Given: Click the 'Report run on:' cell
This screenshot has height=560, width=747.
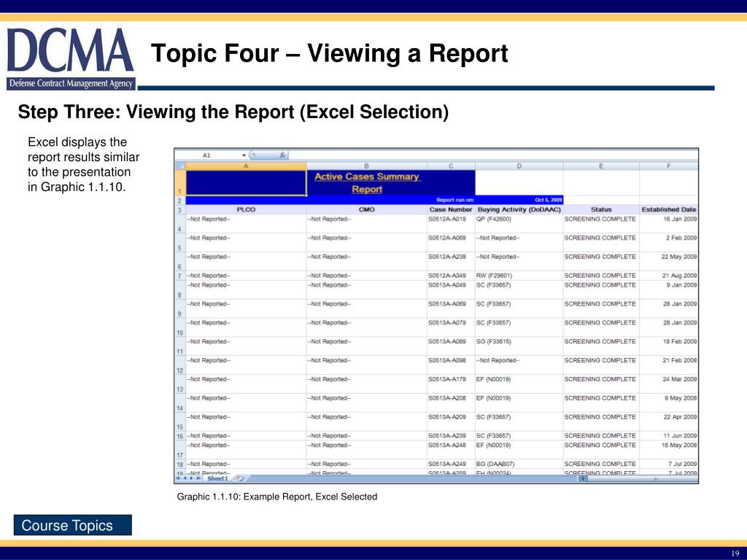Looking at the screenshot, I should tap(451, 200).
